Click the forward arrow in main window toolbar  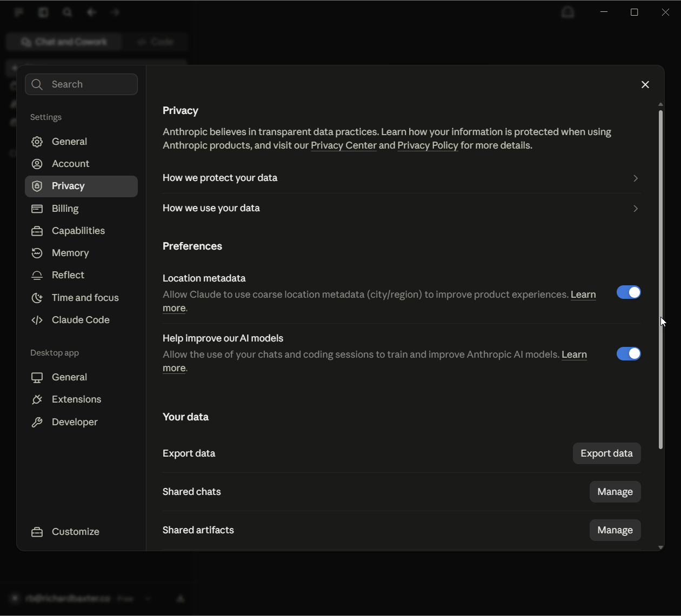click(x=115, y=12)
